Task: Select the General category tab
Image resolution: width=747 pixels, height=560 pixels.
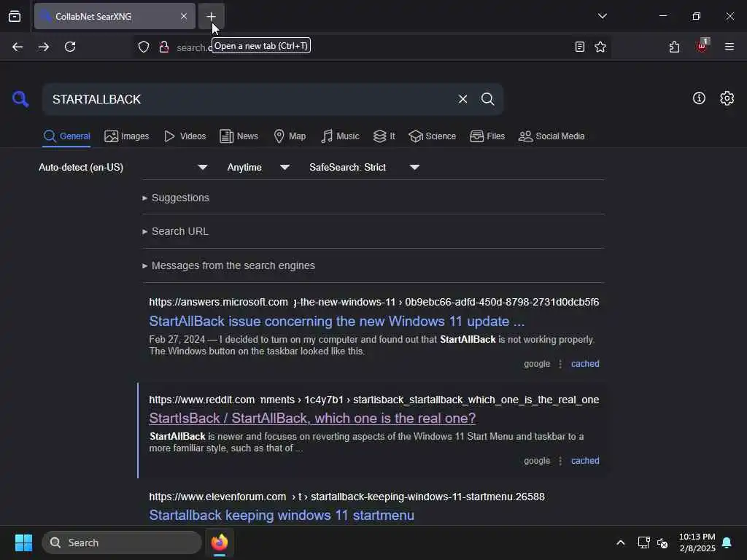Action: pos(66,136)
